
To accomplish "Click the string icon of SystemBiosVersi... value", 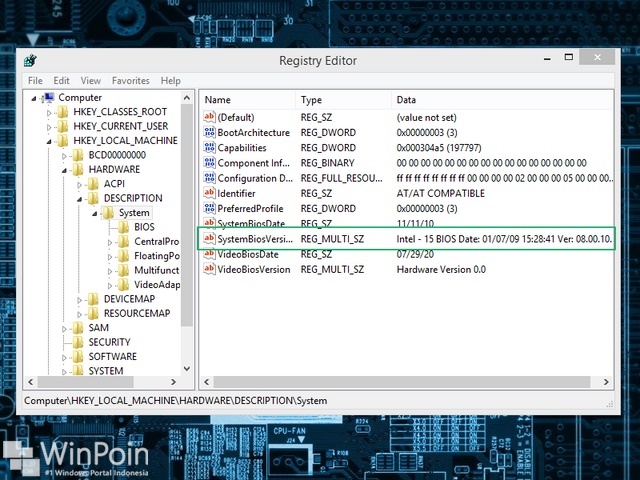I will pos(209,239).
